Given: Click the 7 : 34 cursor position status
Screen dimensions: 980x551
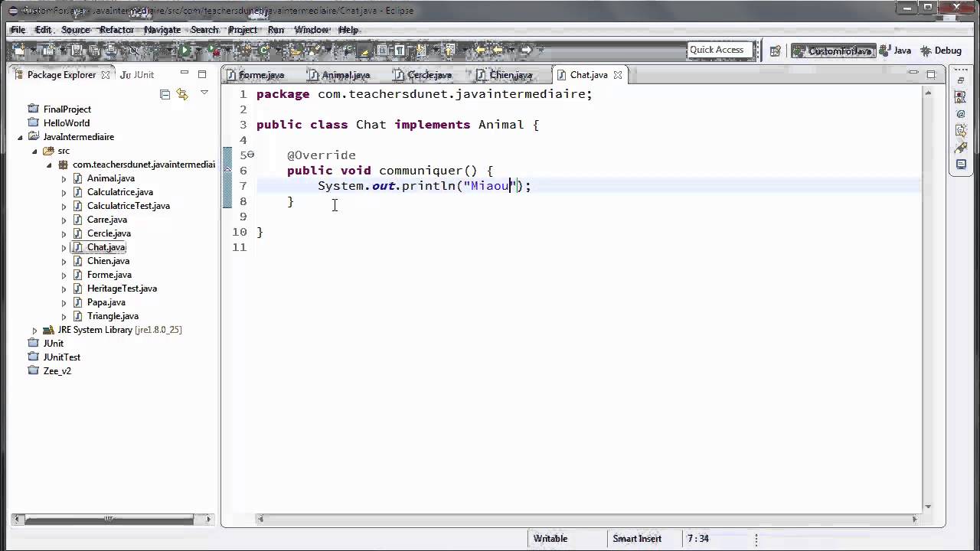Looking at the screenshot, I should [697, 539].
